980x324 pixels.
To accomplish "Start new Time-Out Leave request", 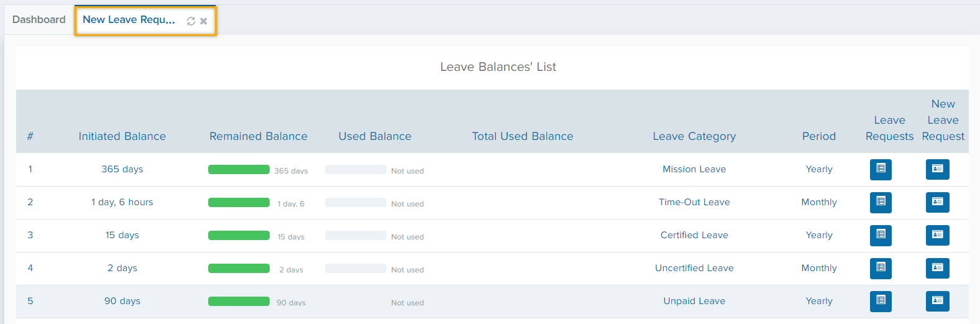I will click(x=937, y=202).
